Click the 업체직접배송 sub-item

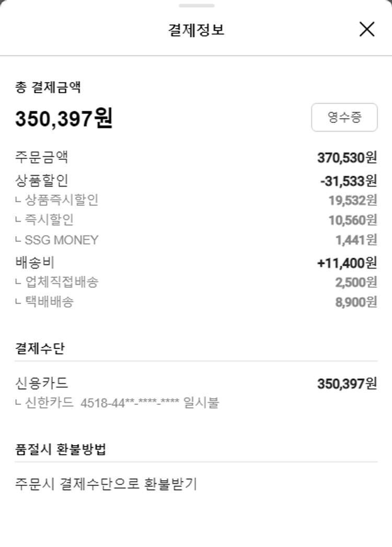click(61, 282)
